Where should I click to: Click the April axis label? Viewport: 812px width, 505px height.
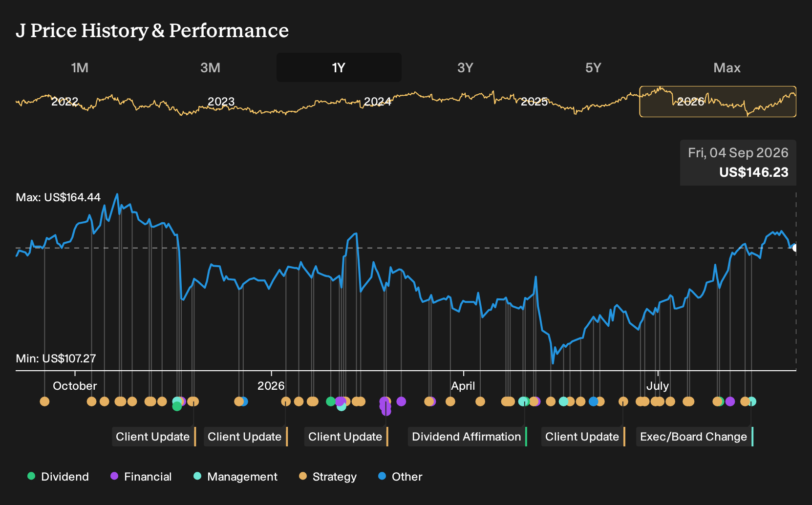[463, 386]
